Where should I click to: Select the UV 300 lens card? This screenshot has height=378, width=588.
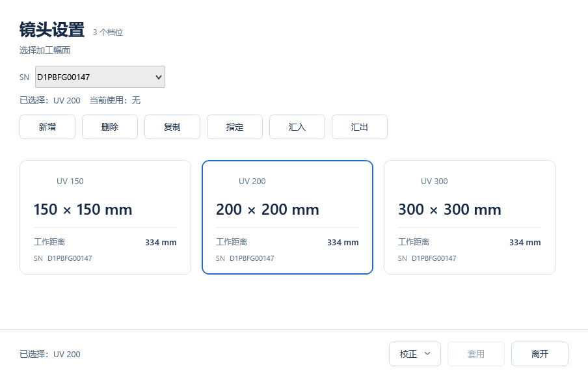pos(470,217)
